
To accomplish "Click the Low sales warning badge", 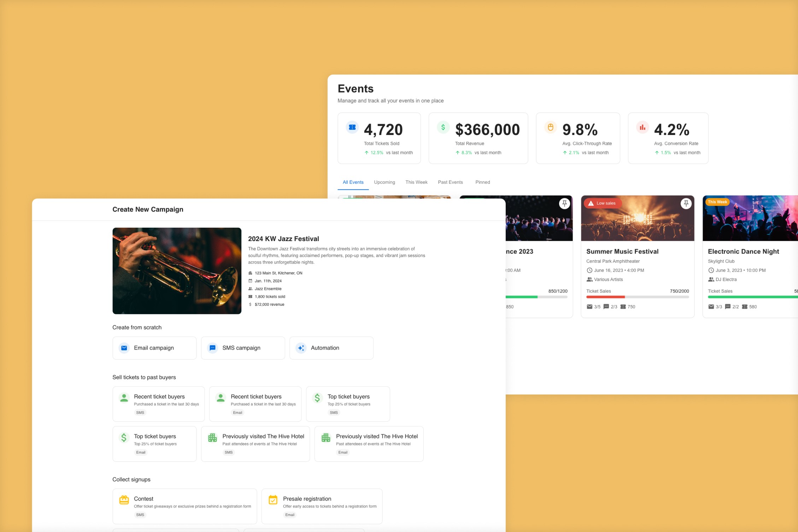I will [602, 203].
